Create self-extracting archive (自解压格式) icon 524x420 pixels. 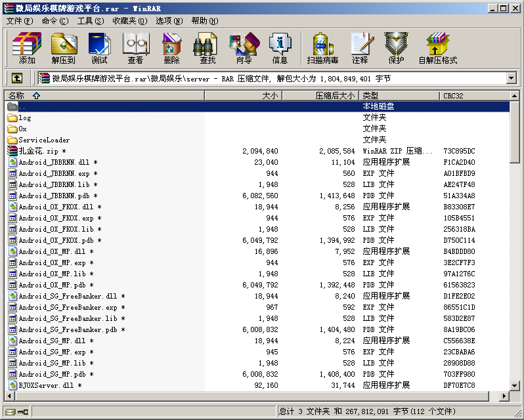pyautogui.click(x=437, y=47)
